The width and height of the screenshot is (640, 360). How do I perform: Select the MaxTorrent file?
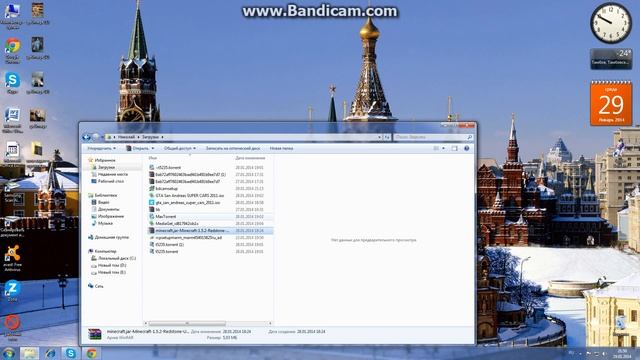[166, 216]
